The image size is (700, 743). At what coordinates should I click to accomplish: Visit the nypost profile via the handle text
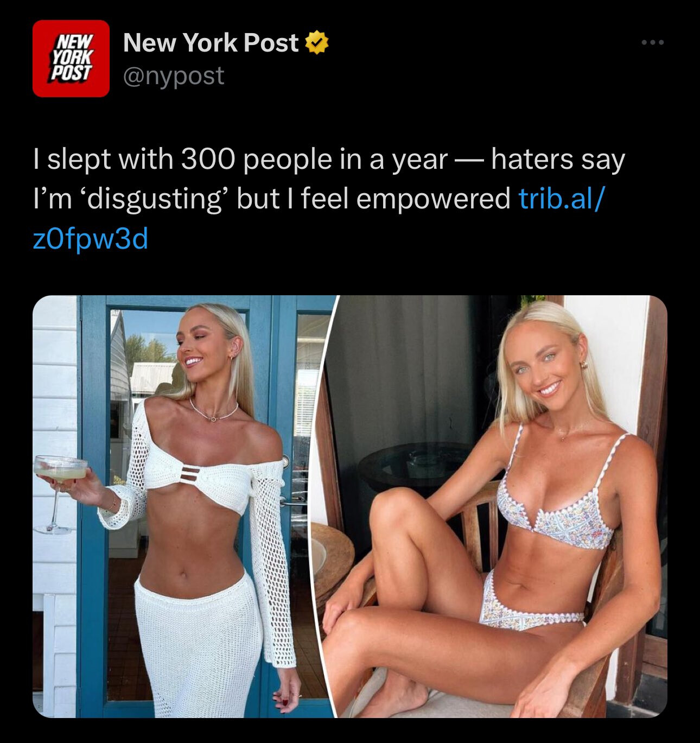pos(174,76)
